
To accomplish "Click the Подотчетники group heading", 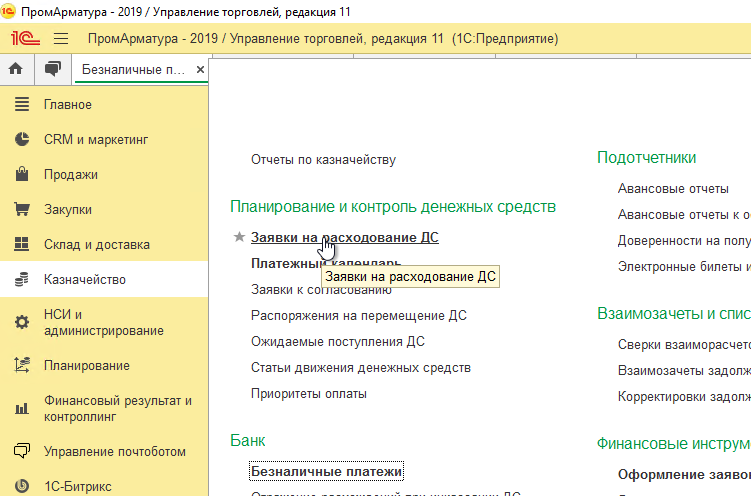I will (x=646, y=158).
